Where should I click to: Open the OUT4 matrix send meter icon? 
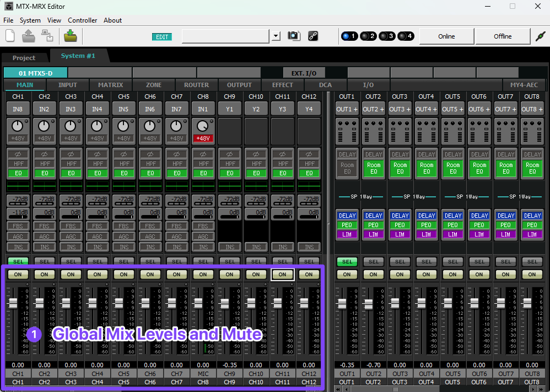tap(426, 132)
